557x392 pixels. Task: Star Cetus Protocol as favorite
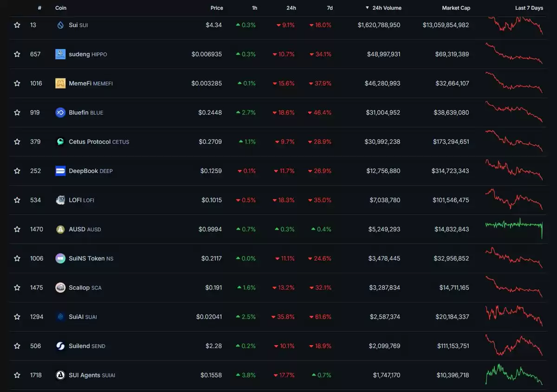click(x=17, y=142)
